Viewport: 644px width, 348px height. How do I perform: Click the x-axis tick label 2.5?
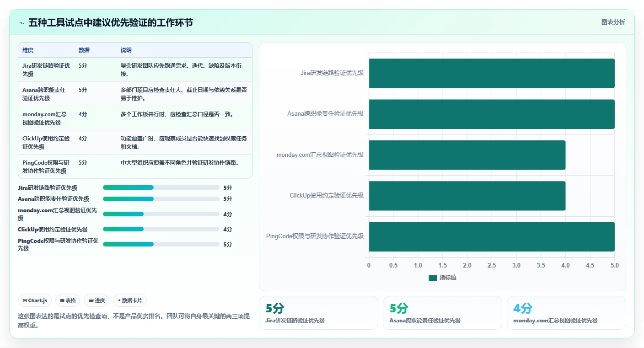tap(492, 266)
